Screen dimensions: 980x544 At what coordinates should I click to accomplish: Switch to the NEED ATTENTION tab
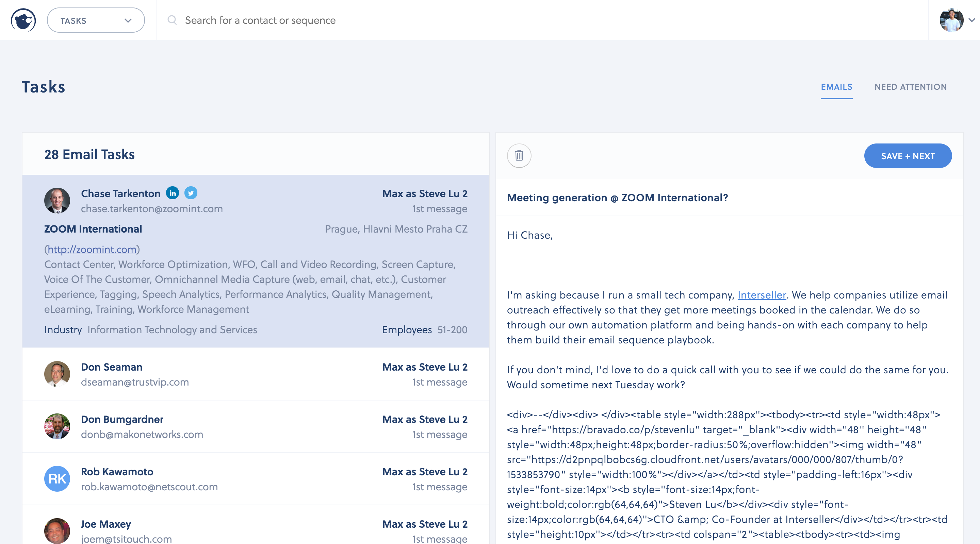point(910,87)
